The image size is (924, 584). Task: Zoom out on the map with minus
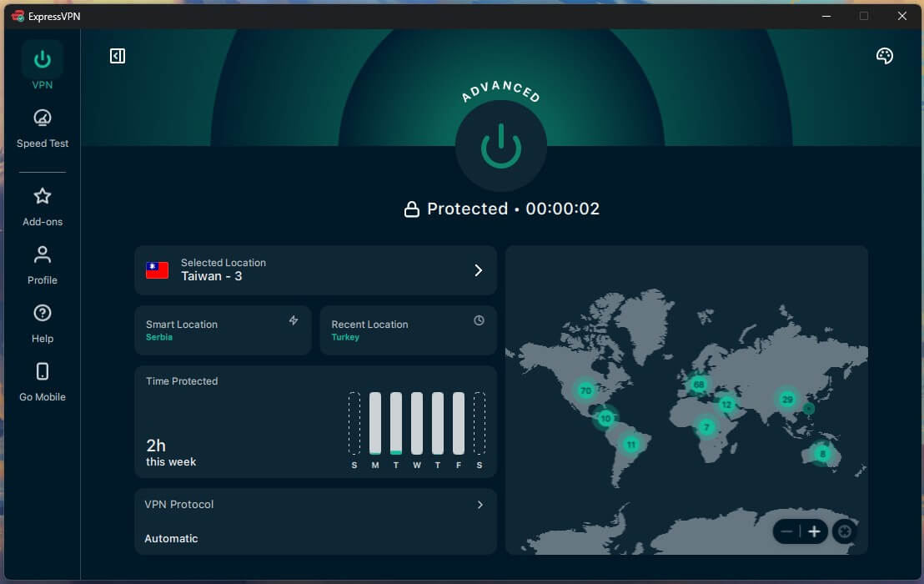[x=786, y=531]
